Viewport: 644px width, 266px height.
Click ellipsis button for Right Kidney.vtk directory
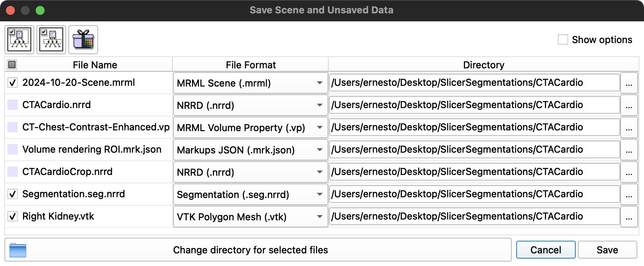(629, 217)
